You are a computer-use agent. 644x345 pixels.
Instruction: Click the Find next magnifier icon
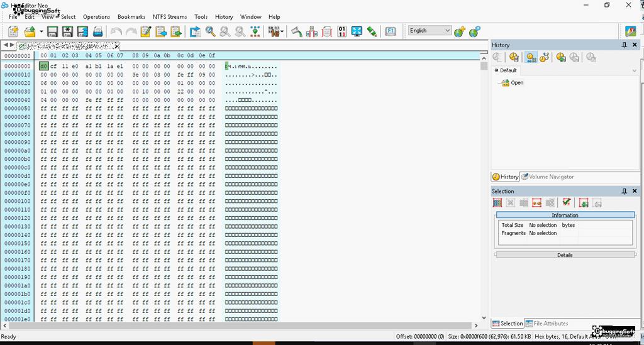(x=240, y=31)
